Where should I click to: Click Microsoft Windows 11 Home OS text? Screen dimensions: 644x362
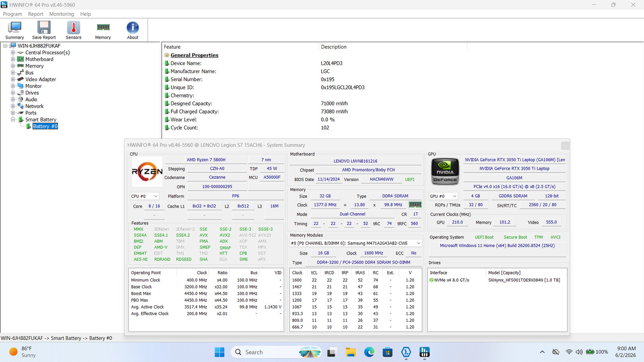coord(497,245)
